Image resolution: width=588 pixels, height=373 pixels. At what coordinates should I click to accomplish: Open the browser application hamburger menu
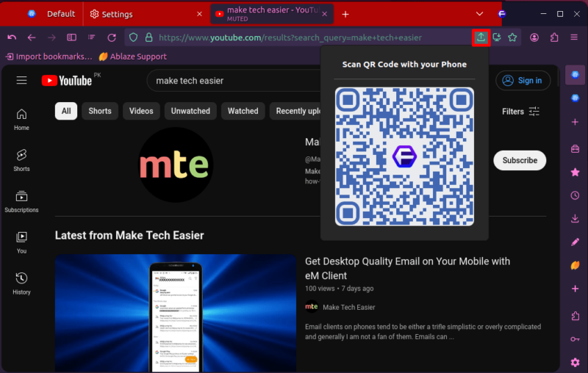point(574,37)
